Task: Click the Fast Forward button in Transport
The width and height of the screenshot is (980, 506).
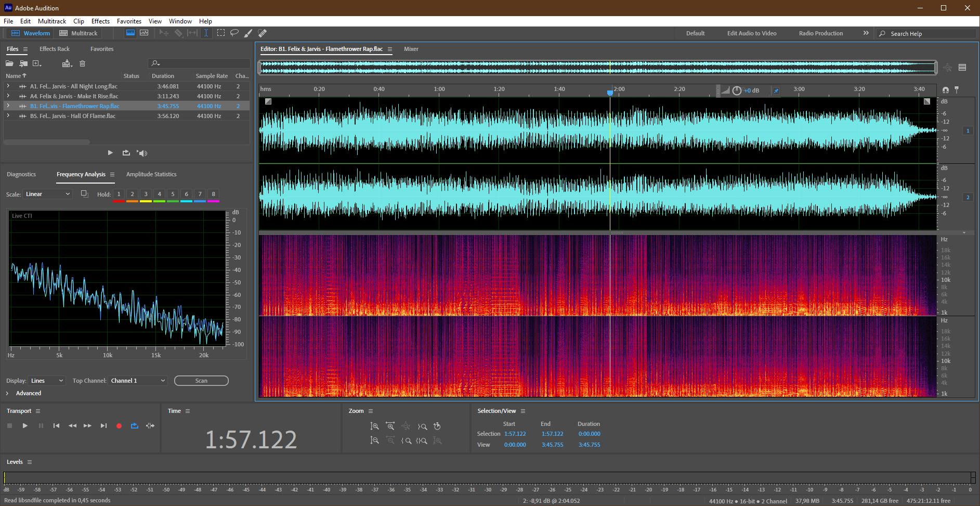Action: (x=87, y=425)
